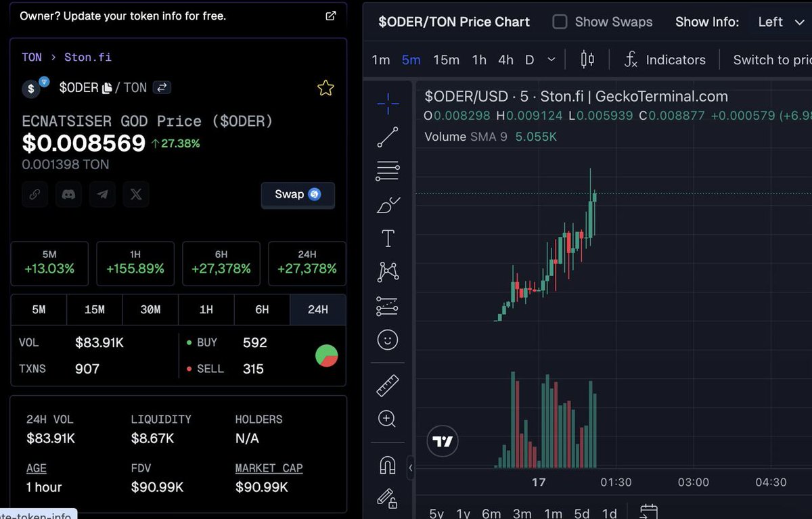Select the 15M stats tab
Viewport: 812px width, 519px height.
click(95, 309)
